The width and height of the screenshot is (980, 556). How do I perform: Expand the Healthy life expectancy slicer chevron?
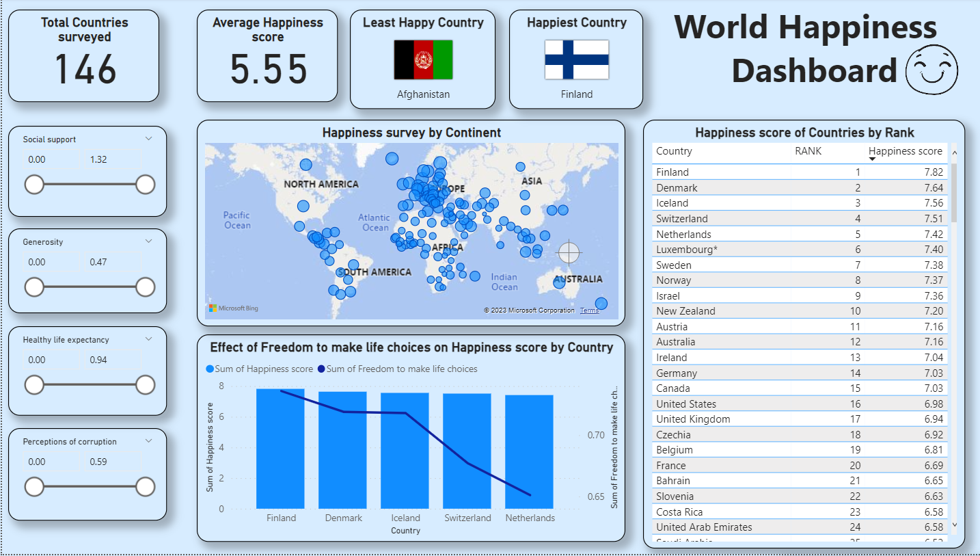click(x=149, y=339)
